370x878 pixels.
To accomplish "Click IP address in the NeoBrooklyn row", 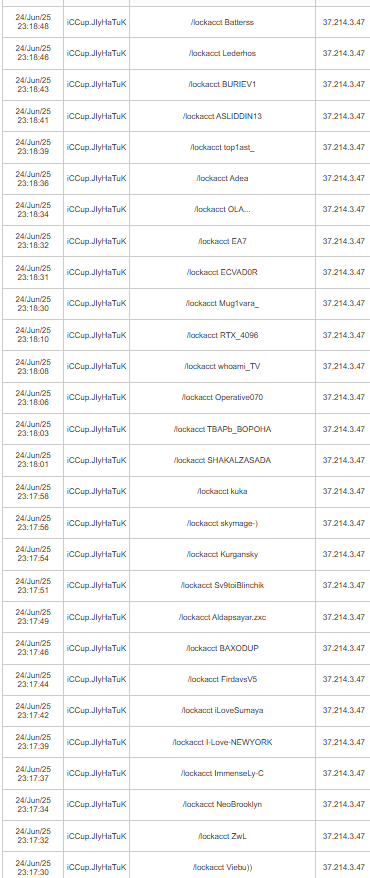I will (x=344, y=805).
